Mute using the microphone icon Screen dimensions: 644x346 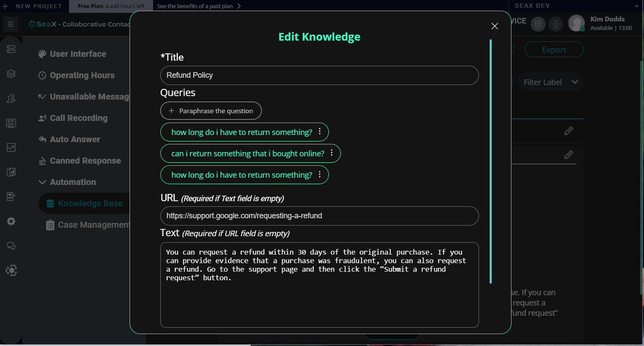555,24
